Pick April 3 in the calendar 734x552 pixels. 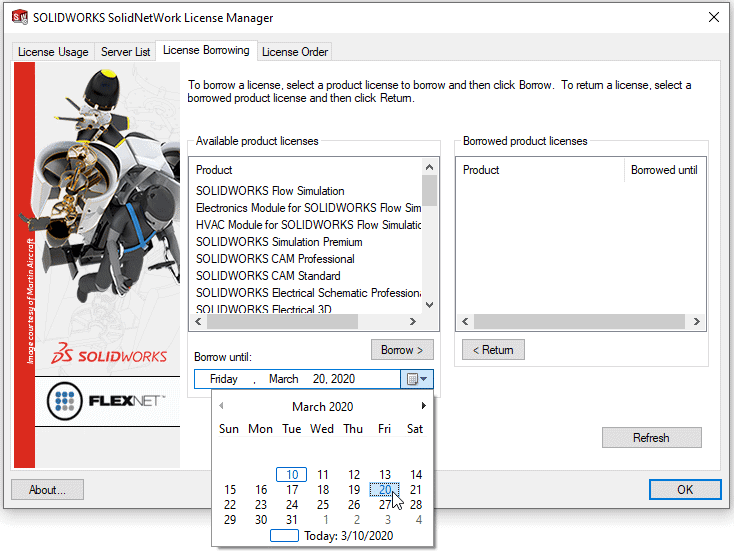[388, 520]
